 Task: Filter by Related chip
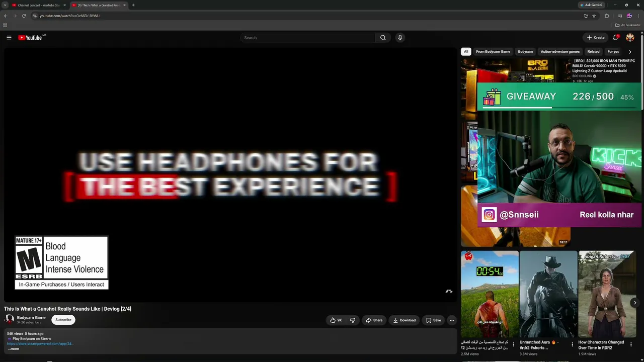coord(594,52)
